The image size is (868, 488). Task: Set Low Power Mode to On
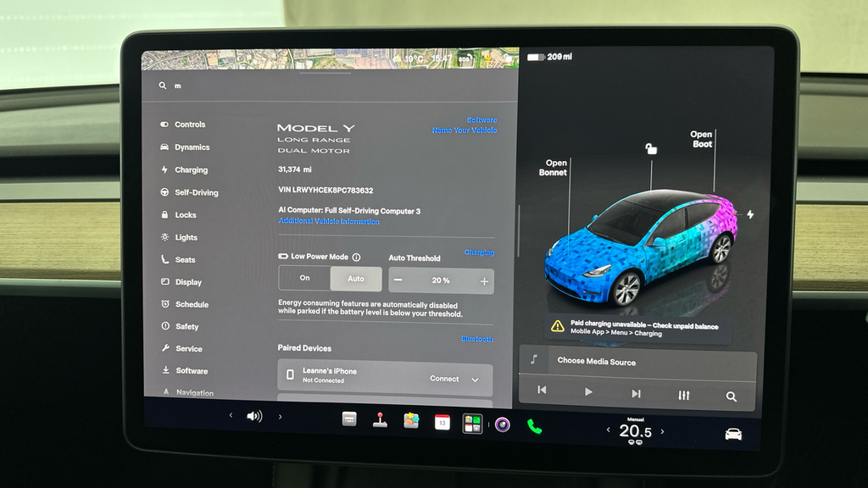click(x=304, y=278)
